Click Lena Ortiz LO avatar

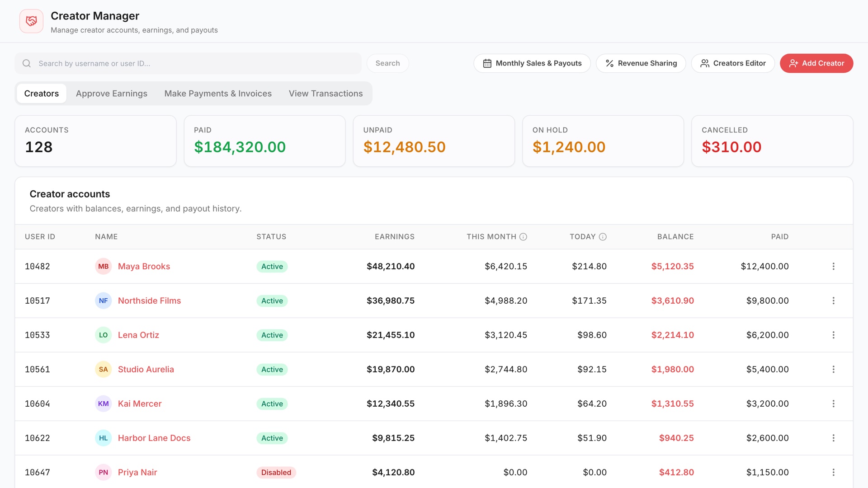click(x=103, y=335)
